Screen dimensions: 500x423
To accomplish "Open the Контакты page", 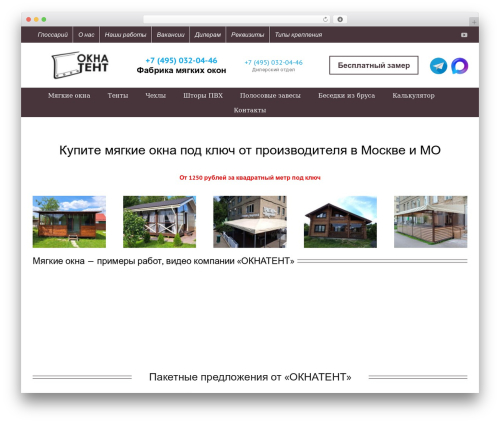I will pos(250,110).
